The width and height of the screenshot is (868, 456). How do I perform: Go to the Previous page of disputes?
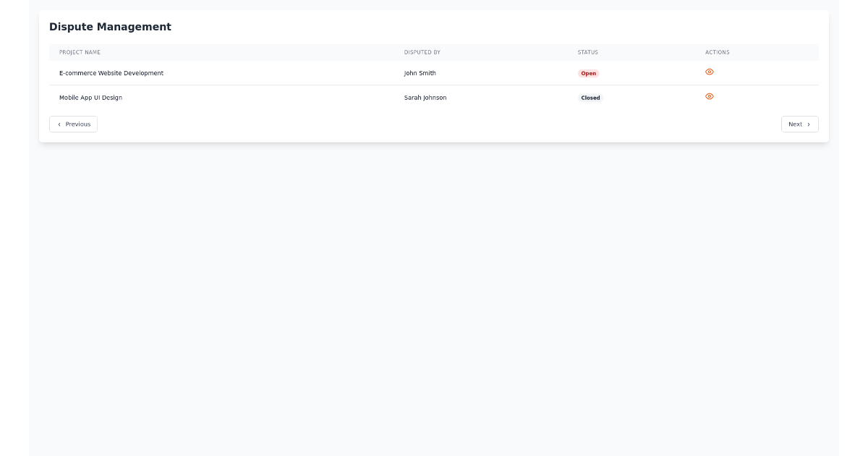[x=73, y=124]
